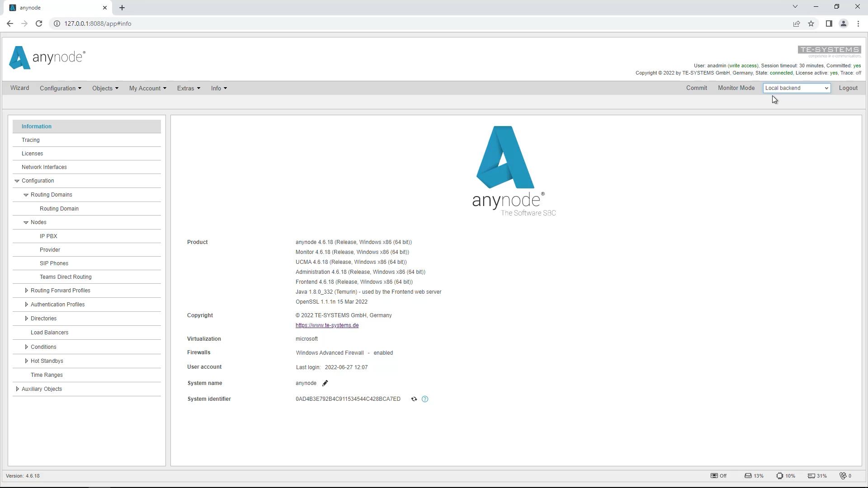Viewport: 868px width, 488px height.
Task: Click Logout
Action: (848, 88)
